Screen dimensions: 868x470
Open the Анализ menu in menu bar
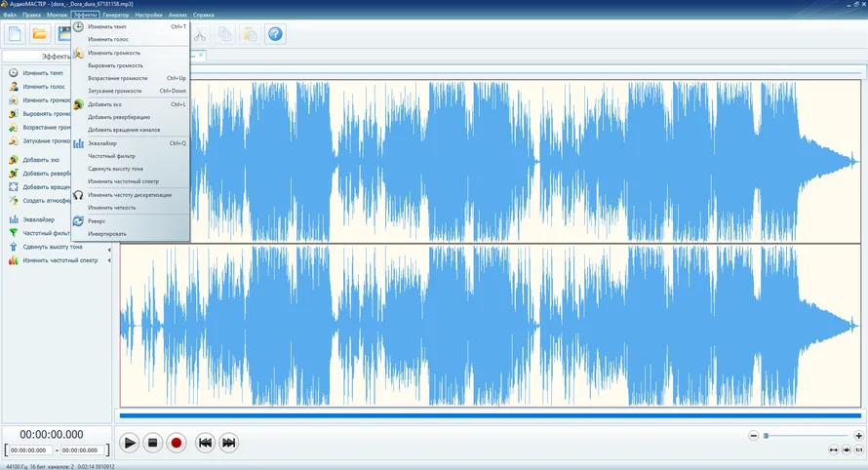[178, 16]
